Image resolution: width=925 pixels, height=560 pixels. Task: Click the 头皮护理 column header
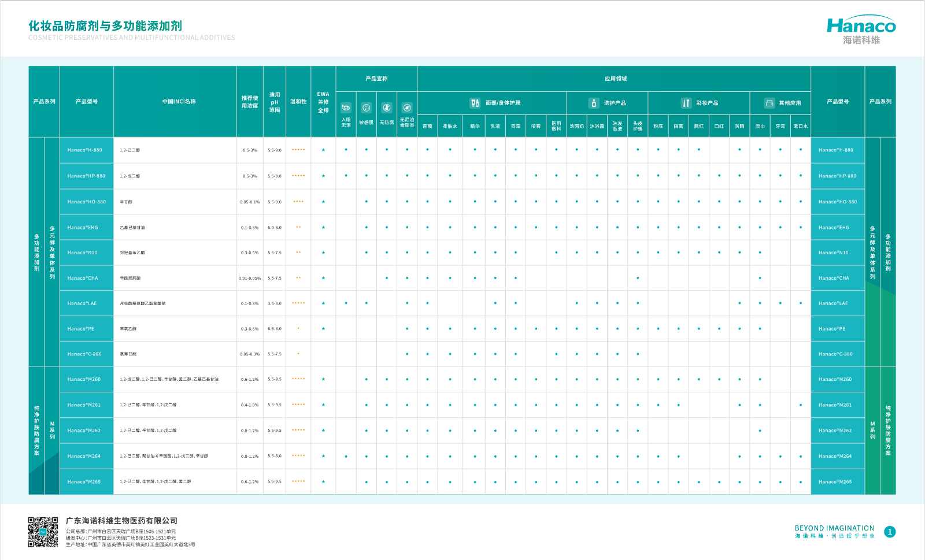pyautogui.click(x=638, y=126)
